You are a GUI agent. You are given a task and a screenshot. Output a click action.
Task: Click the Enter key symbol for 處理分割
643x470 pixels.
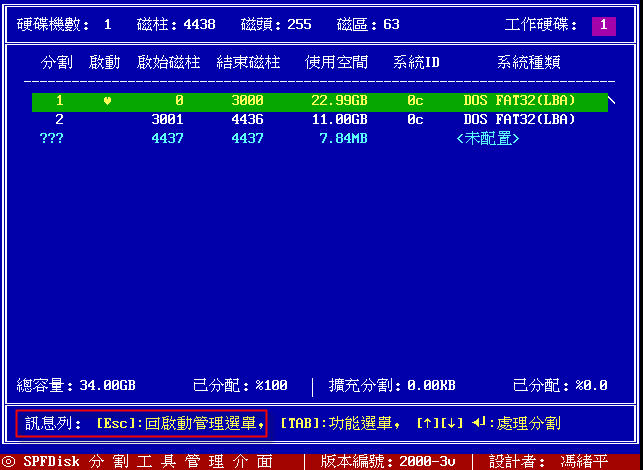click(479, 422)
